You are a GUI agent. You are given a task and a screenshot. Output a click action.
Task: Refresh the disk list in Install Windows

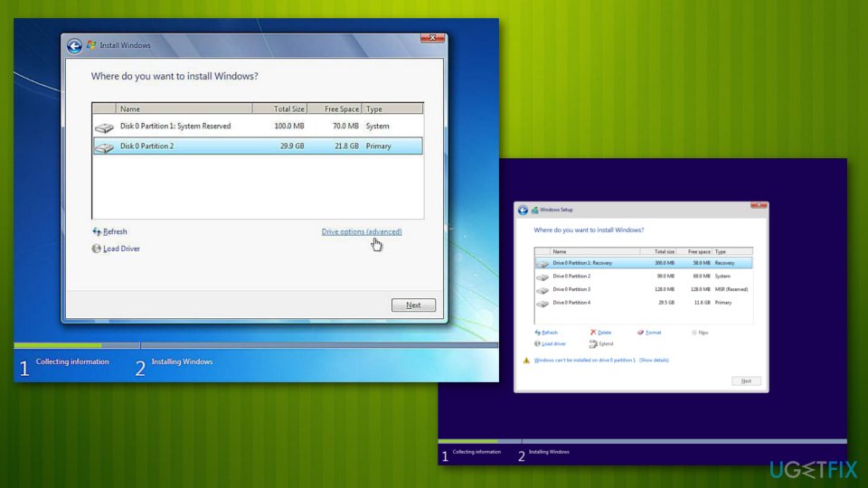point(109,232)
